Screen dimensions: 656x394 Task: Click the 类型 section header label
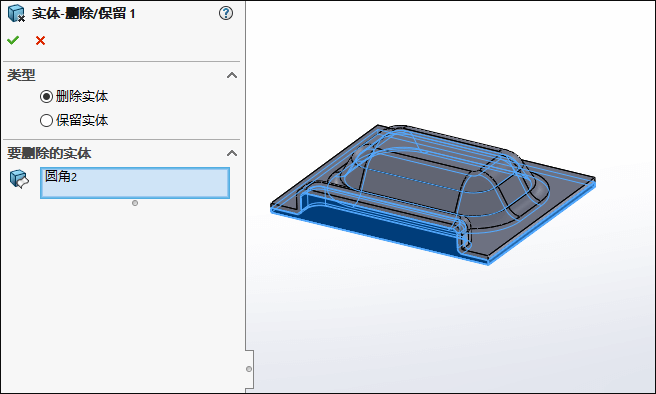coord(21,75)
